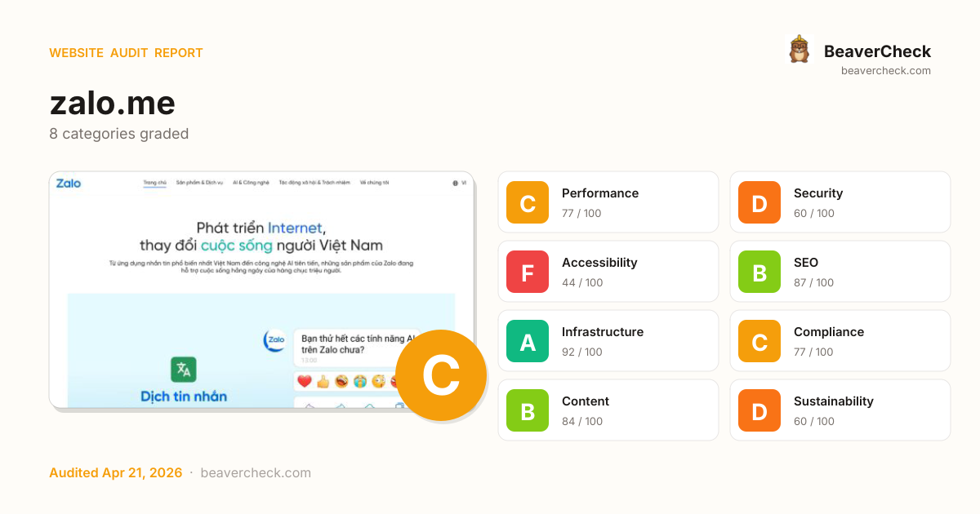Click the Security grade D badge
Screen dimensions: 980x514
click(759, 202)
